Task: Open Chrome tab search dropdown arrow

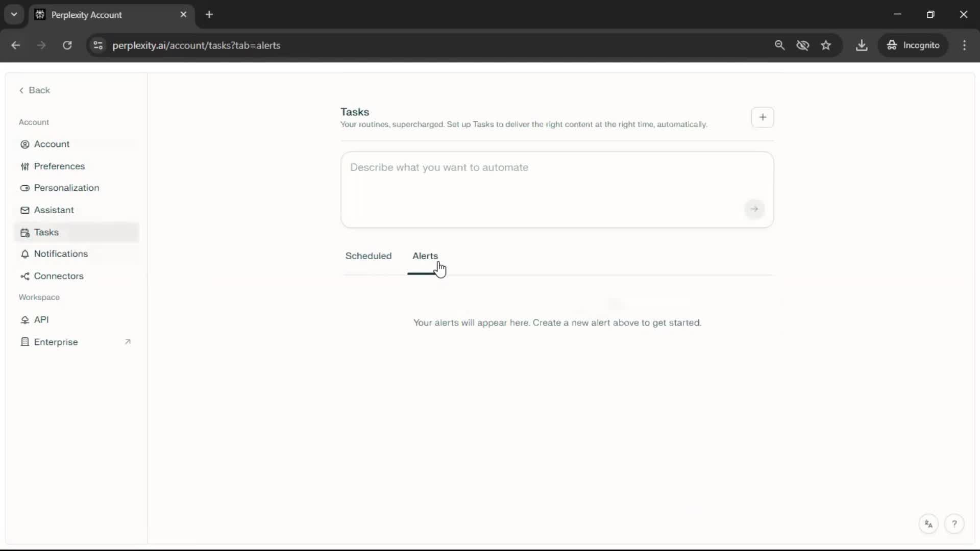Action: tap(14, 14)
